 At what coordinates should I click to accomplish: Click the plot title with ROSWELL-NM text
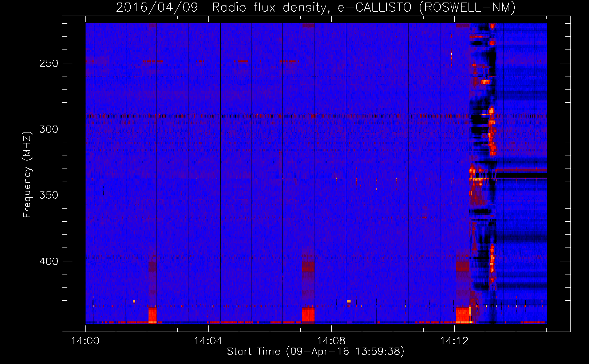(316, 7)
